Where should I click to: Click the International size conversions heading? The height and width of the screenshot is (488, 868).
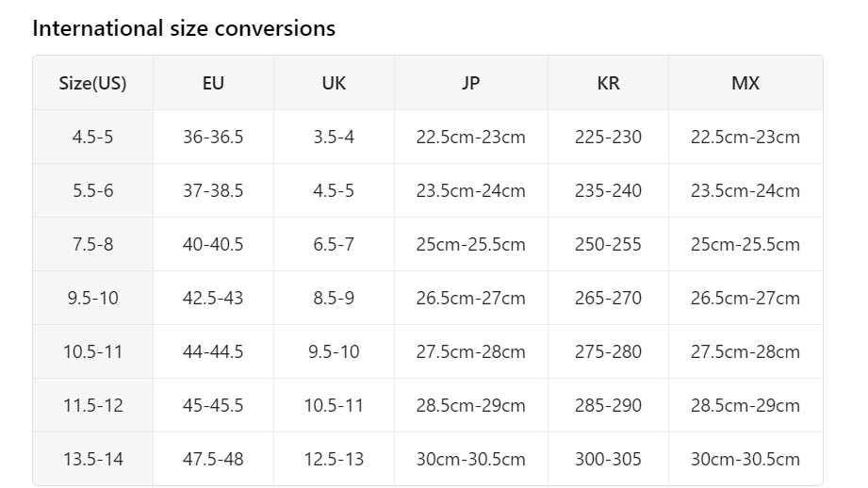pyautogui.click(x=184, y=28)
